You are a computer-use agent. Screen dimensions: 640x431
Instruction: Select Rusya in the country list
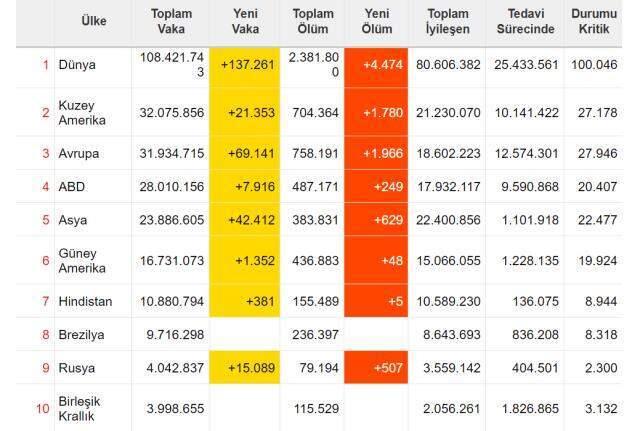(77, 368)
